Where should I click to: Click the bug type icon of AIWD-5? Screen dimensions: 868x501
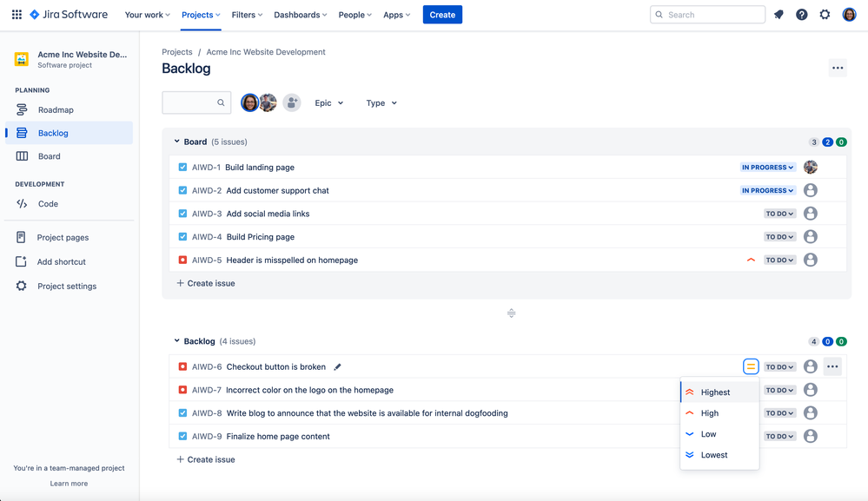(x=182, y=260)
